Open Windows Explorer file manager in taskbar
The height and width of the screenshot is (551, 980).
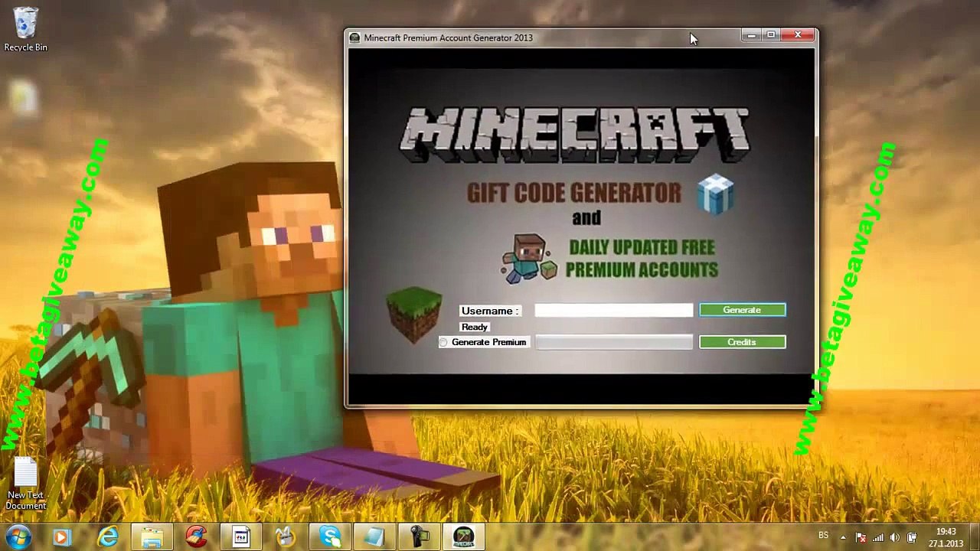pos(152,537)
